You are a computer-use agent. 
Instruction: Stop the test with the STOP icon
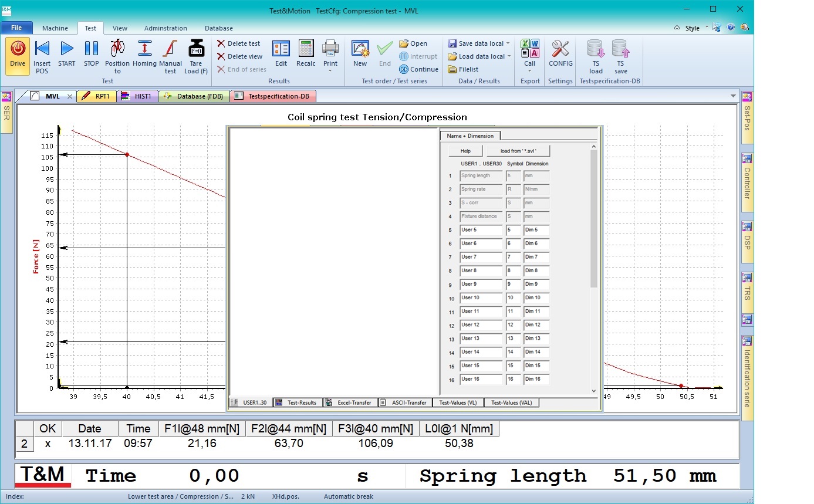pyautogui.click(x=92, y=49)
